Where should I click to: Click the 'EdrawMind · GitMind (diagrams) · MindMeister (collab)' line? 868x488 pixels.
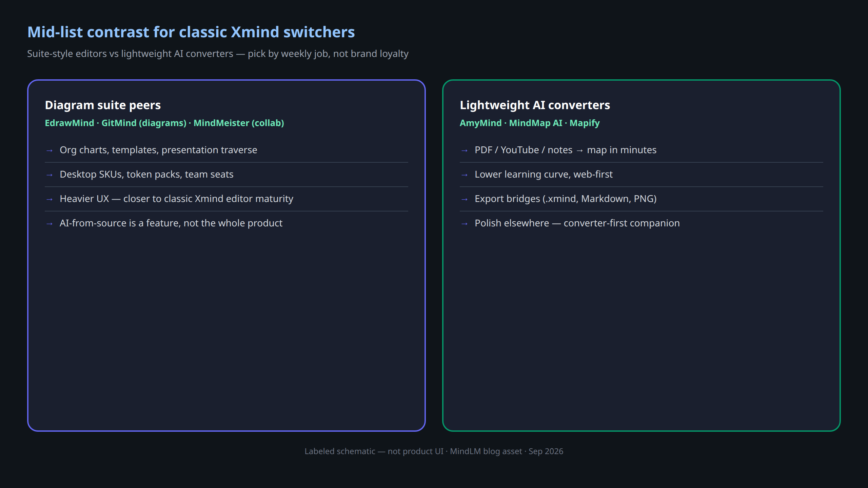(164, 123)
